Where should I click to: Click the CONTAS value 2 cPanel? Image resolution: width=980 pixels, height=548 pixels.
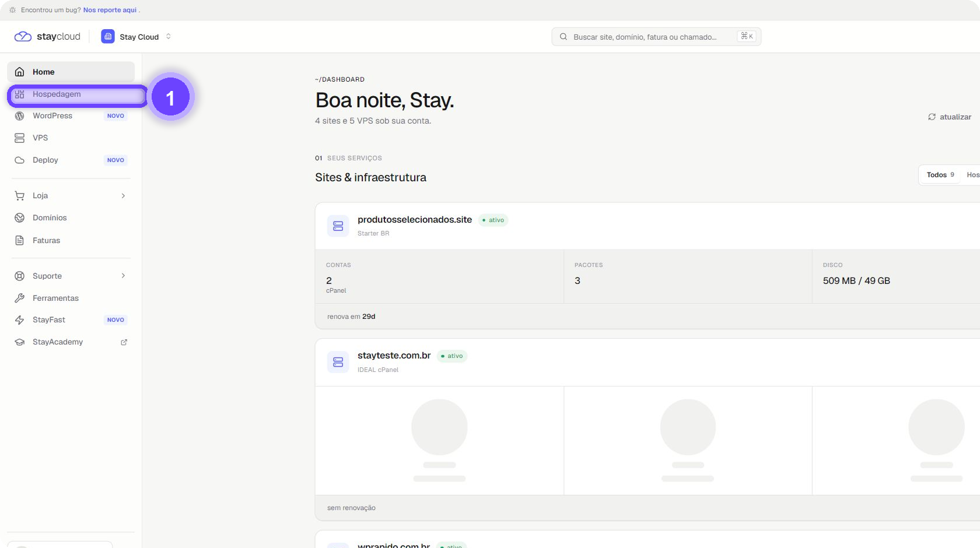pos(336,284)
